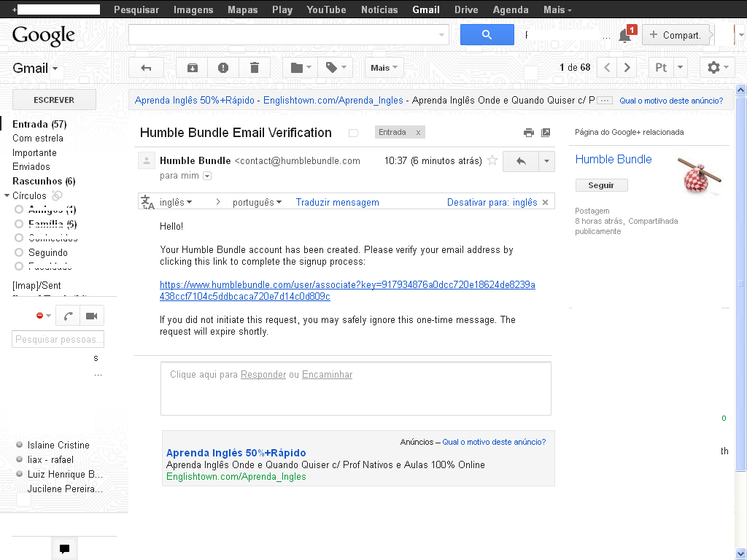
Task: Start a phone call from chat panel
Action: tap(68, 316)
